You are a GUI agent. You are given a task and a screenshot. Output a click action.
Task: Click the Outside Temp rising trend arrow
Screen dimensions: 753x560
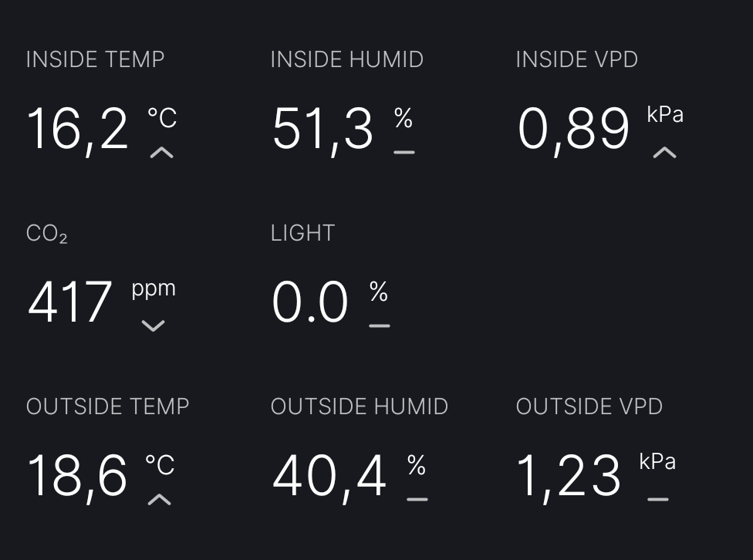click(159, 500)
